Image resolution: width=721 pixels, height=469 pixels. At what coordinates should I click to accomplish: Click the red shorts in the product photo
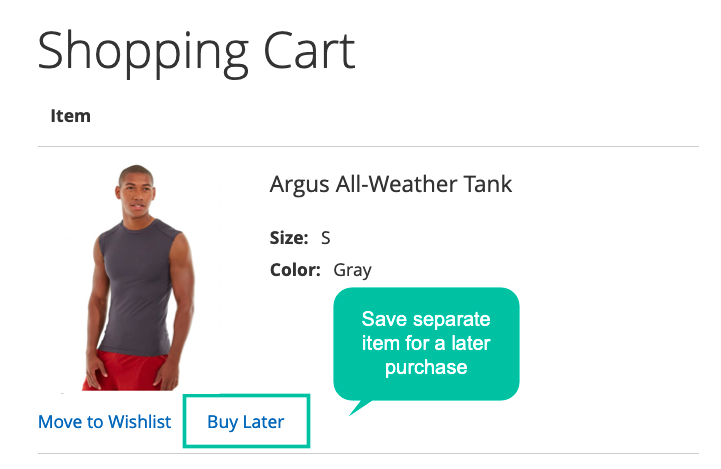[x=127, y=371]
